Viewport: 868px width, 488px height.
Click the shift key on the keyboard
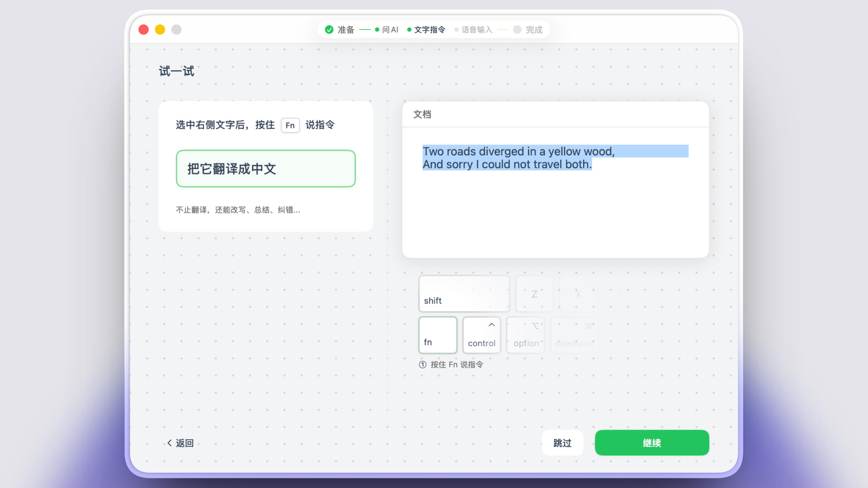(464, 294)
